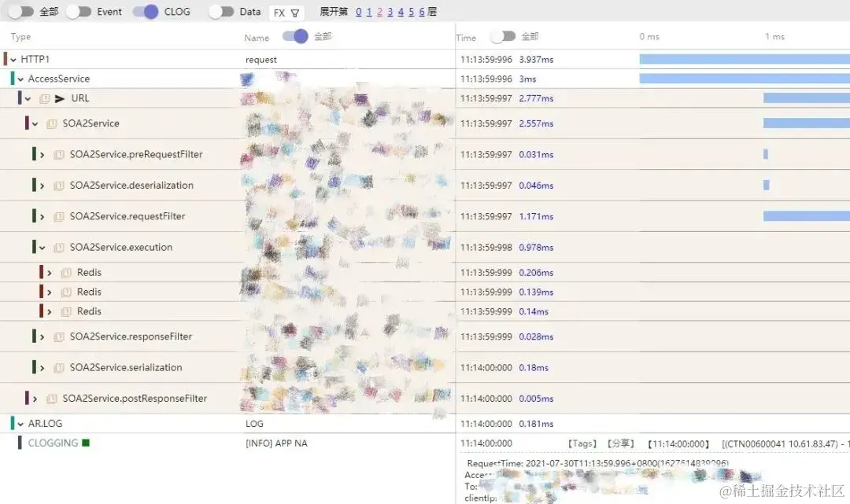Click the '[INFO] APP NA' cell
Screen dimensions: 850x504
click(276, 443)
